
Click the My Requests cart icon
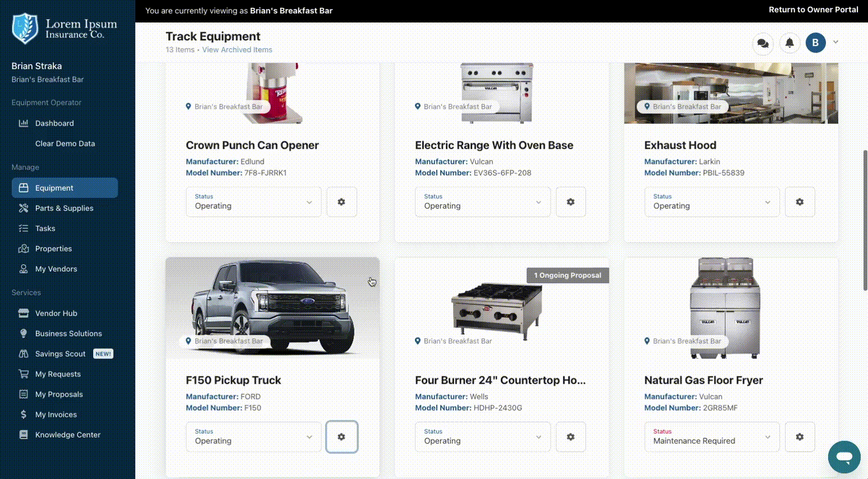coord(24,374)
